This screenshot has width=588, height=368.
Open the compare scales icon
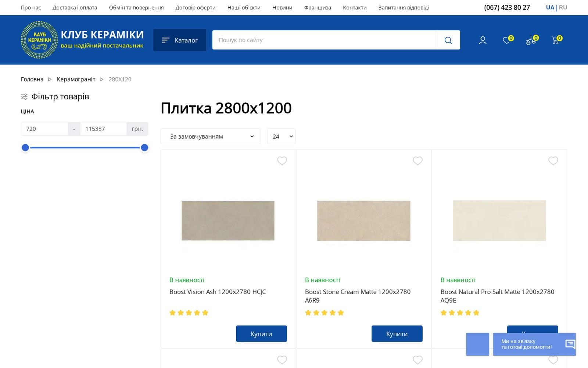point(531,40)
